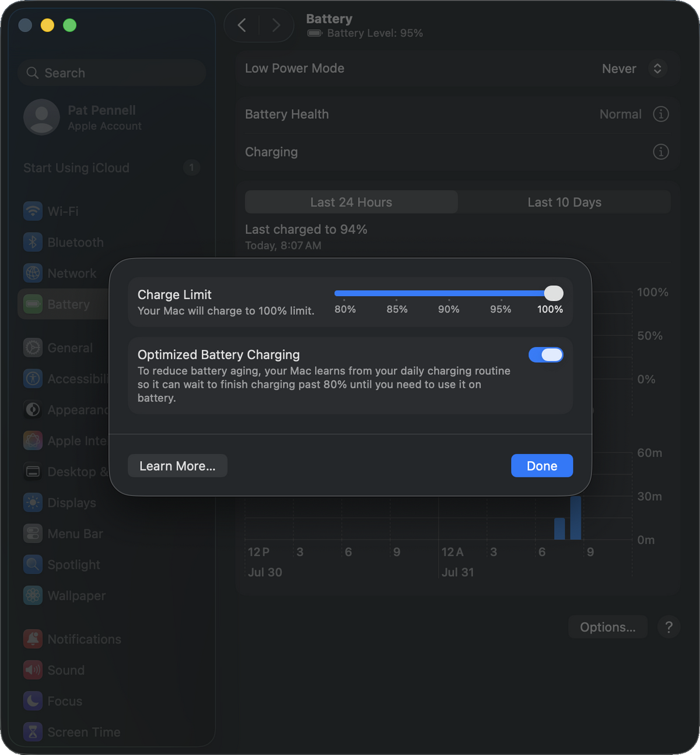Turn off Optimized Battery Charging switch
The image size is (700, 755).
pos(546,354)
